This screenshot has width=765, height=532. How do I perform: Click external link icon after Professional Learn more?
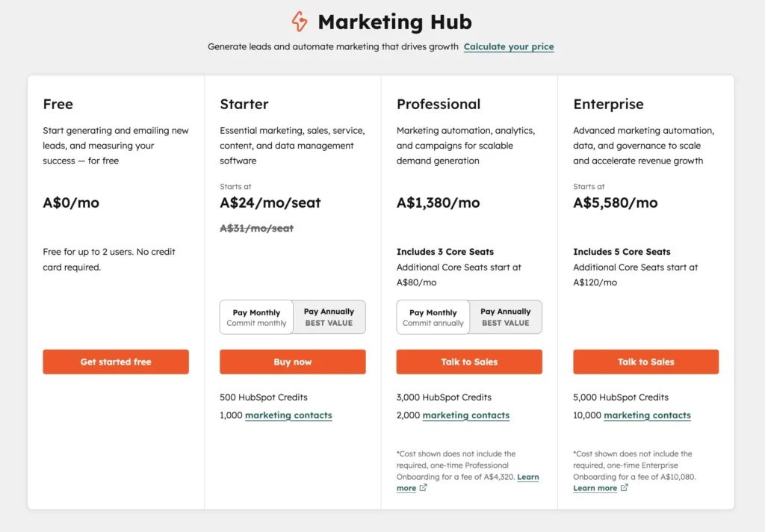423,488
